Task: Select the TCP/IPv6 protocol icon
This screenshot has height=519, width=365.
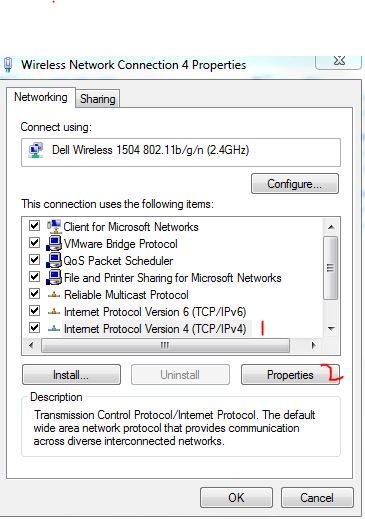Action: pyautogui.click(x=54, y=312)
